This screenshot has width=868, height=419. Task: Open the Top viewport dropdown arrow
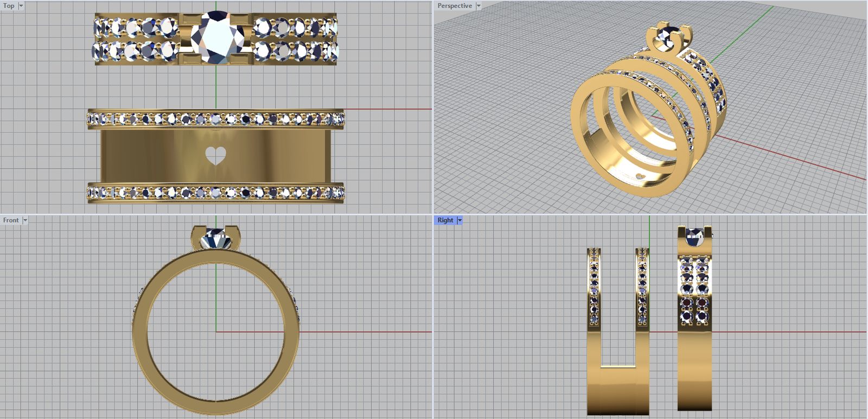pyautogui.click(x=21, y=6)
